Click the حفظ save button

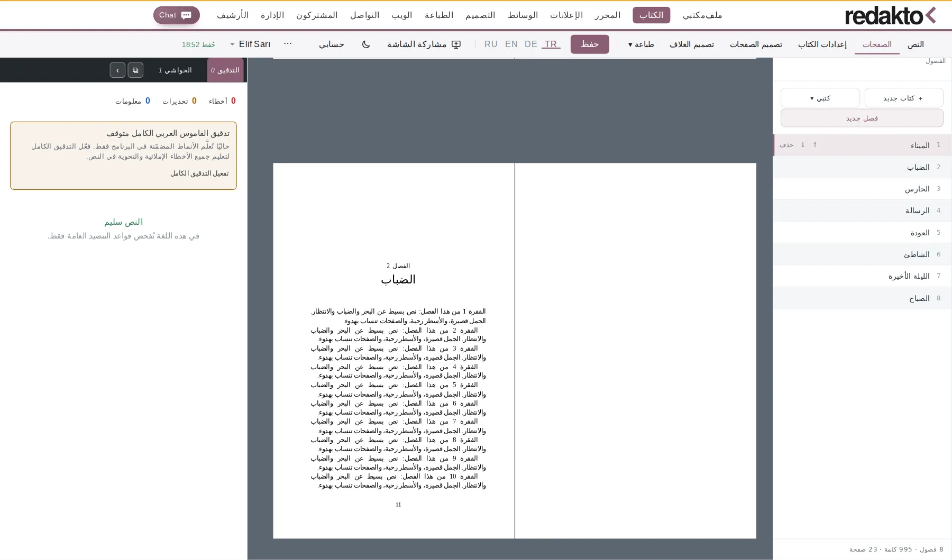tap(590, 44)
